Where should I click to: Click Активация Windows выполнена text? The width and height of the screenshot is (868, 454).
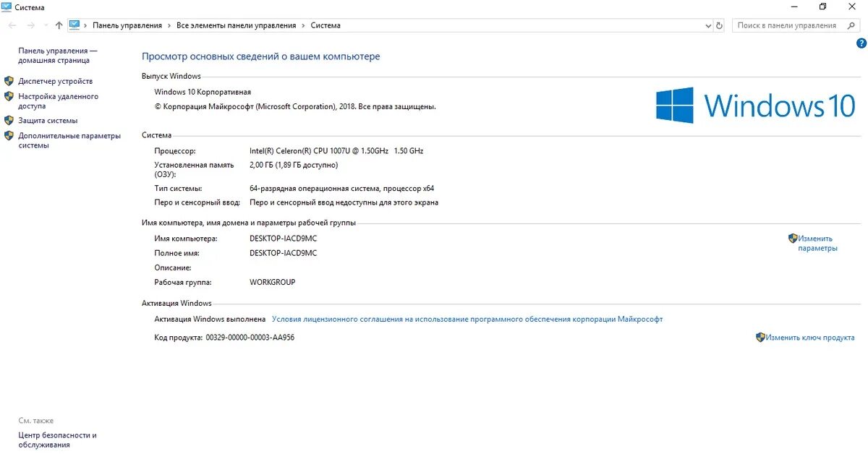tap(210, 319)
